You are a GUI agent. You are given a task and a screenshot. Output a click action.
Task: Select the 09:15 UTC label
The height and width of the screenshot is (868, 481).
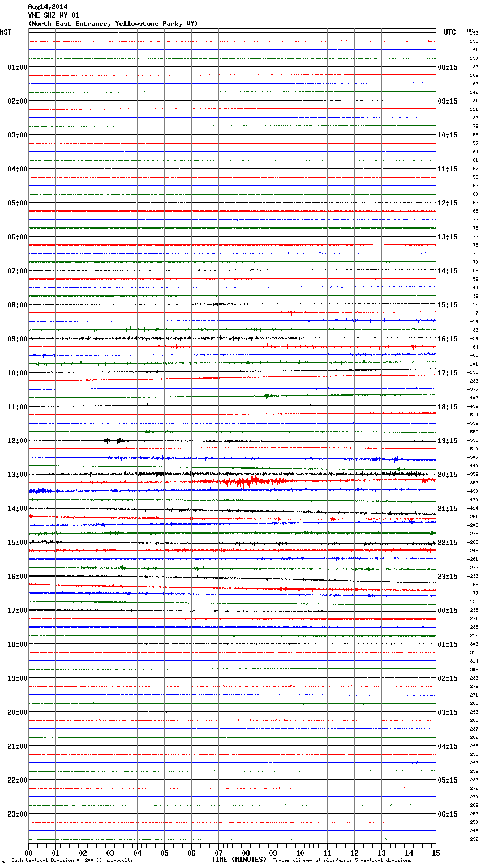[448, 101]
